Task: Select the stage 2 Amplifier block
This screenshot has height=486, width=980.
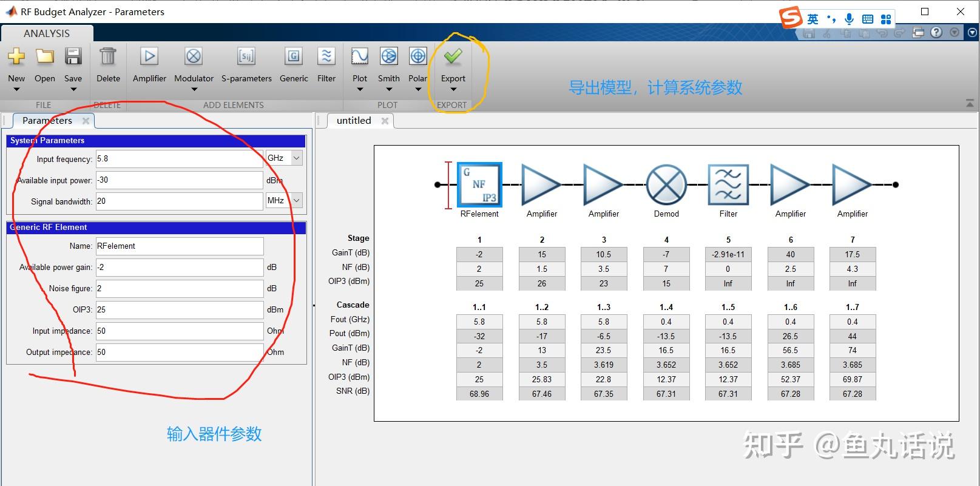Action: (542, 184)
